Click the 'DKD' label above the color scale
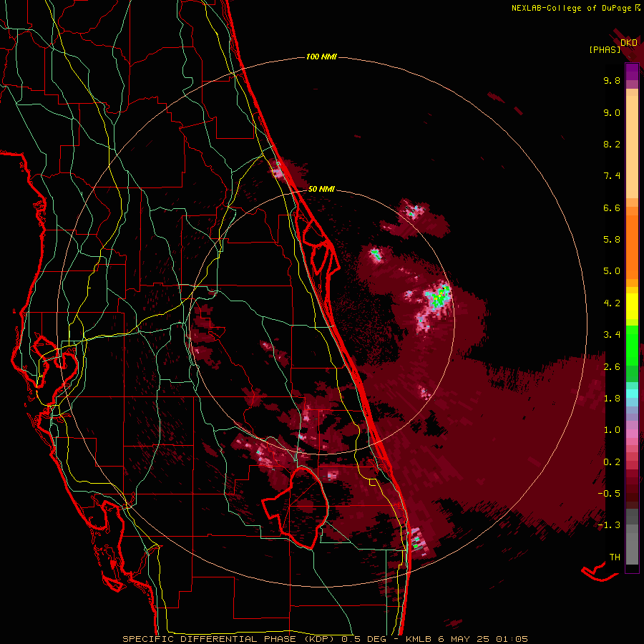This screenshot has height=644, width=644. pyautogui.click(x=629, y=43)
